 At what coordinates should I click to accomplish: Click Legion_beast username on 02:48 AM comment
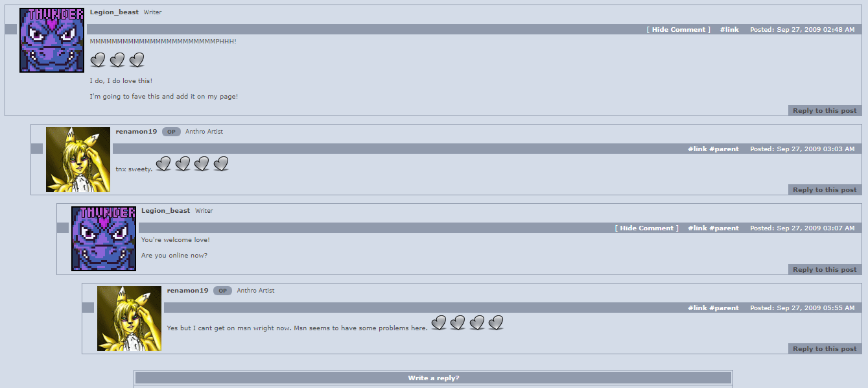coord(114,12)
